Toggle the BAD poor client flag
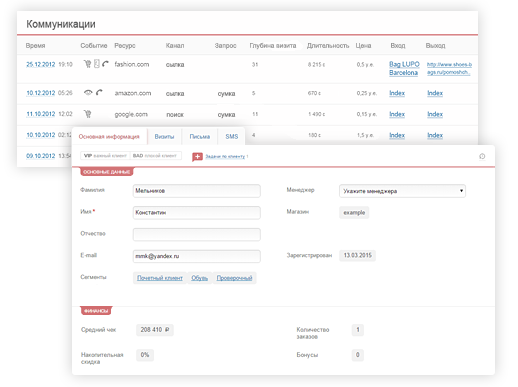The width and height of the screenshot is (518, 387). [x=155, y=156]
